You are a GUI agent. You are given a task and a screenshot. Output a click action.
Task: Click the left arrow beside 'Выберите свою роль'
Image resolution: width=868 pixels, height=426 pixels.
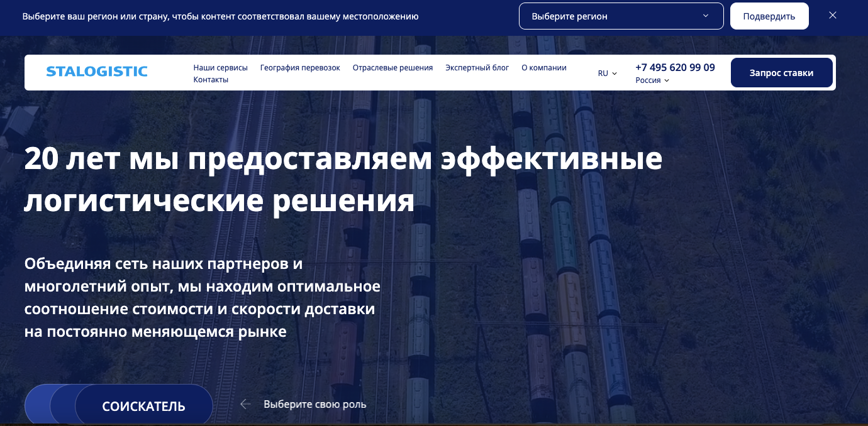click(x=245, y=404)
